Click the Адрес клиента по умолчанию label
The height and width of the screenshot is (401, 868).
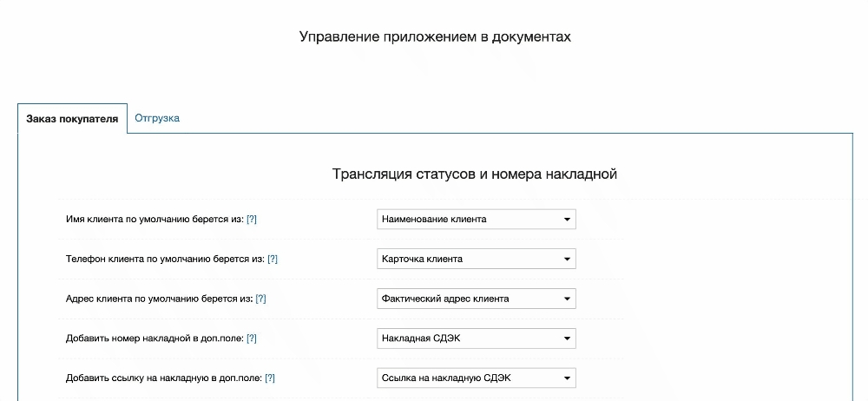tap(159, 299)
